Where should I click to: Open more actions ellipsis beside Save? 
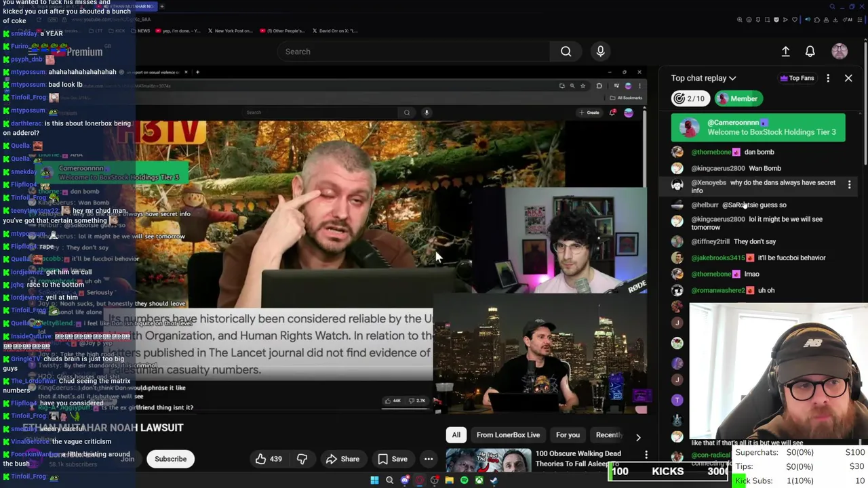429,459
